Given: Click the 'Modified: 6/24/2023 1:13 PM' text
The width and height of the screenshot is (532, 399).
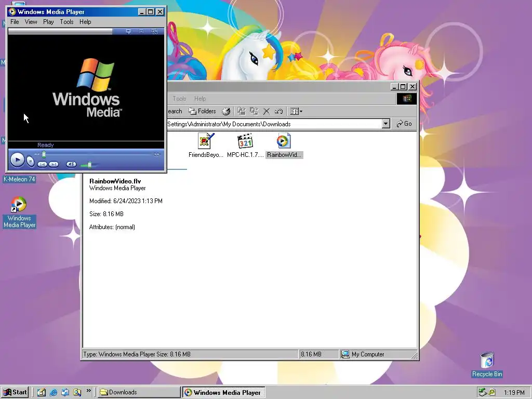Looking at the screenshot, I should tap(126, 201).
